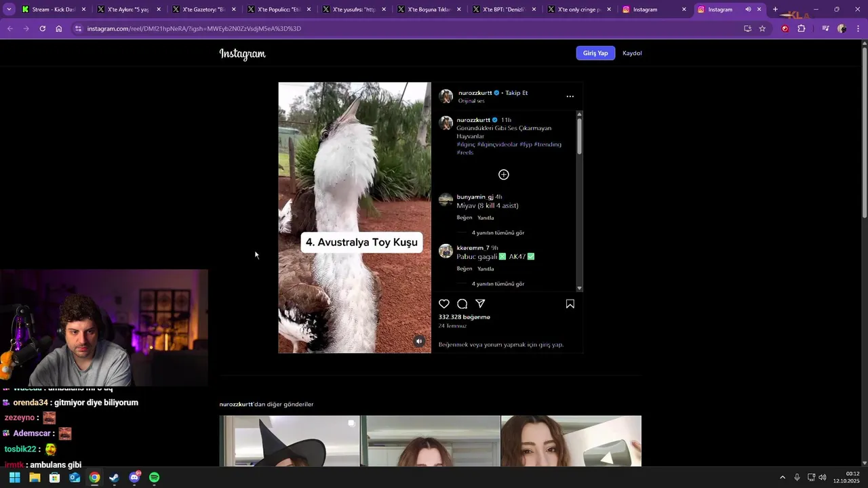Go back to the previous page
The image size is (868, 488).
click(x=10, y=28)
